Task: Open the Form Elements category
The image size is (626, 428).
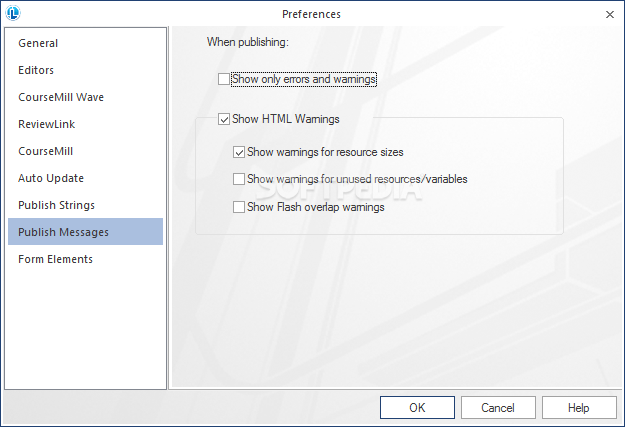Action: pos(85,259)
